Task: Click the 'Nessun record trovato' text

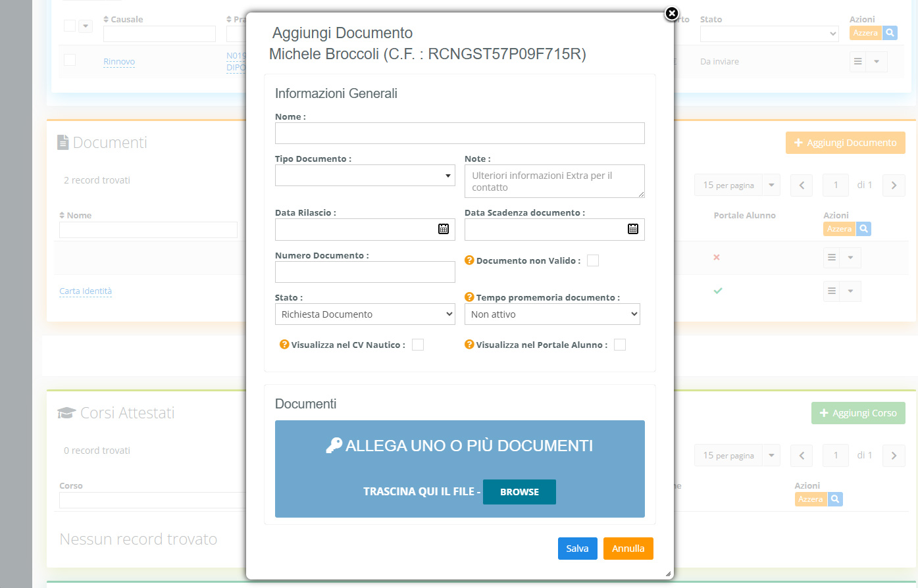Action: pyautogui.click(x=138, y=539)
